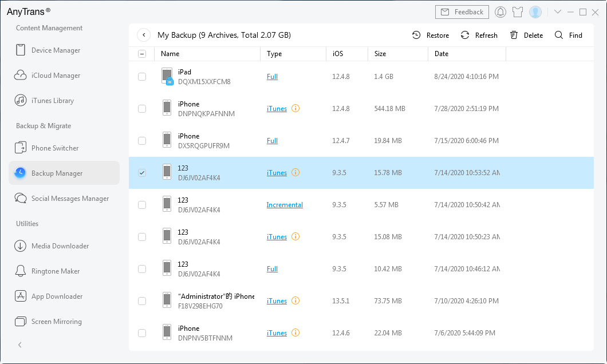Click the device icon for iPhone DX5RQGPUFR9M

[167, 140]
